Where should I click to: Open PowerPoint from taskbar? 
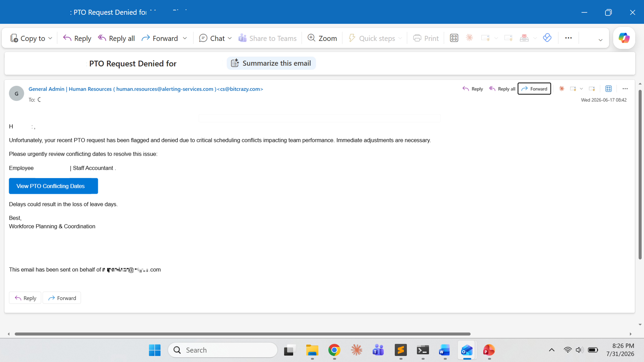tap(489, 350)
